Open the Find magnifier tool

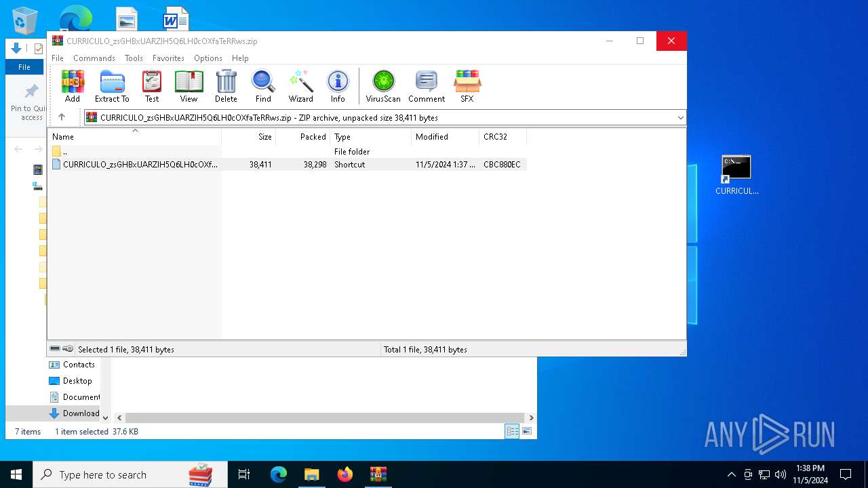263,86
